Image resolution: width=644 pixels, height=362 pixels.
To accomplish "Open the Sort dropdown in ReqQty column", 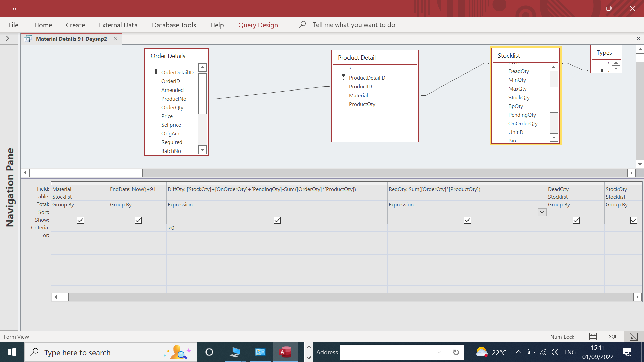I will tap(542, 212).
